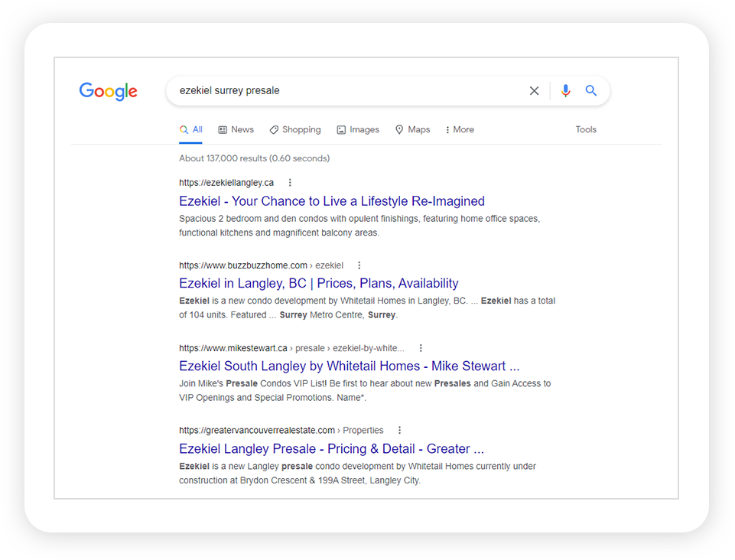Viewport: 735px width, 560px height.
Task: Open 'Ezekiel - Your Chance to Live' result
Action: click(332, 201)
